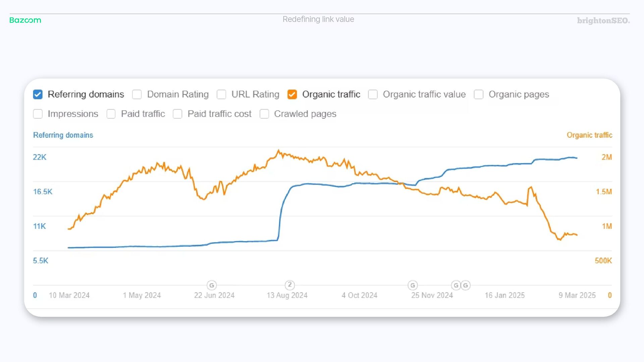Click the Google update marker above 25 Nov 2024

click(413, 285)
